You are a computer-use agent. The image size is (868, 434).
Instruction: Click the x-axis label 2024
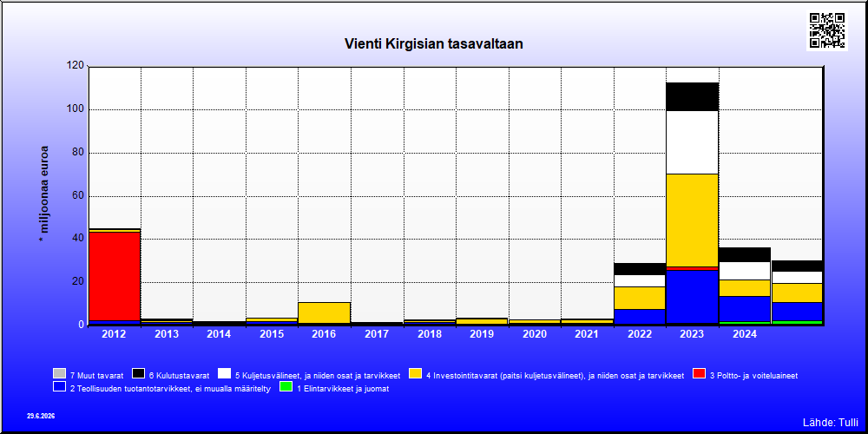point(745,334)
